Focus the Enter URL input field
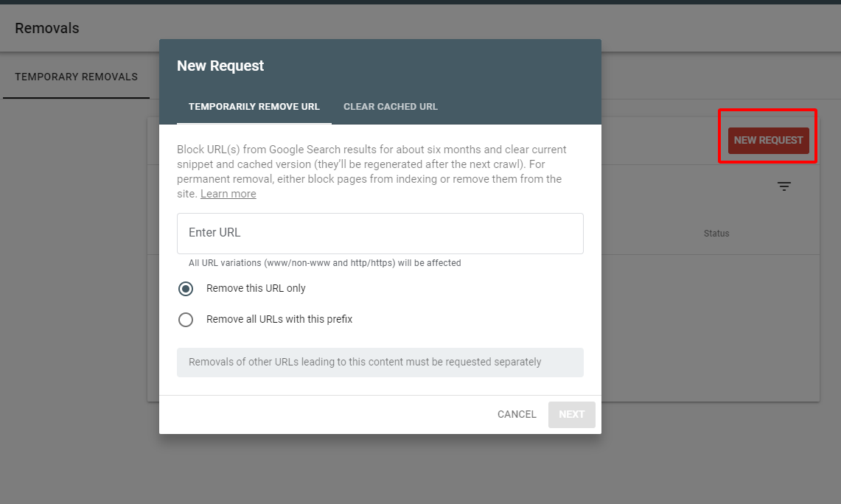 380,234
